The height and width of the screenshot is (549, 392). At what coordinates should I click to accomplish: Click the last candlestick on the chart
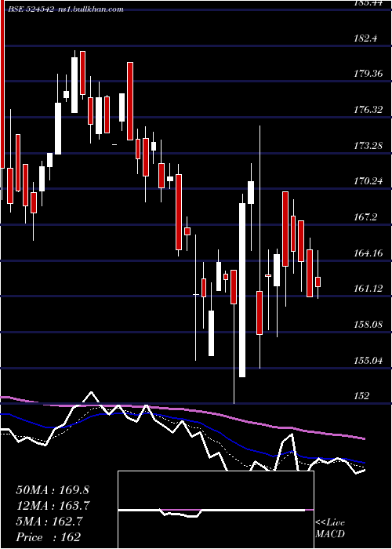(x=318, y=282)
